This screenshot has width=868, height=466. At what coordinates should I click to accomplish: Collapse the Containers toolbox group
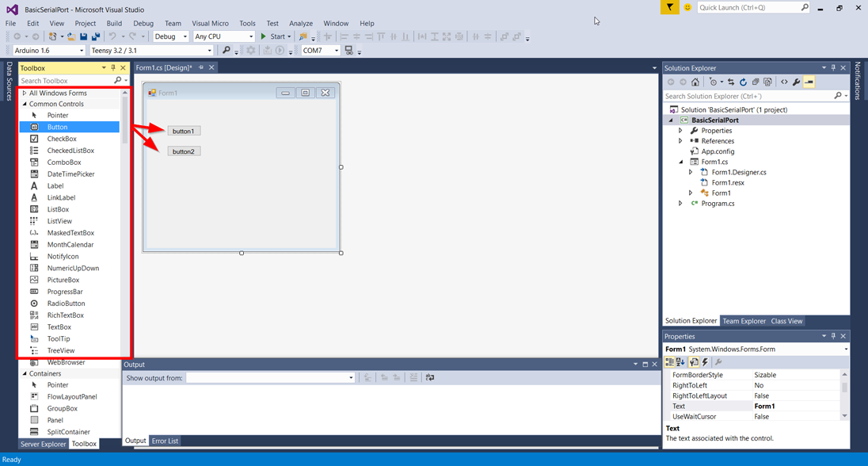point(25,373)
